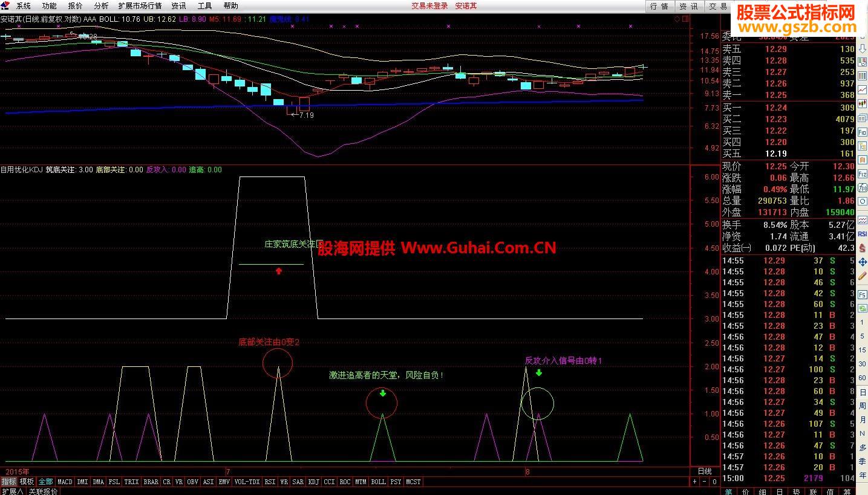Switch to BOLL indicator

coord(378,482)
